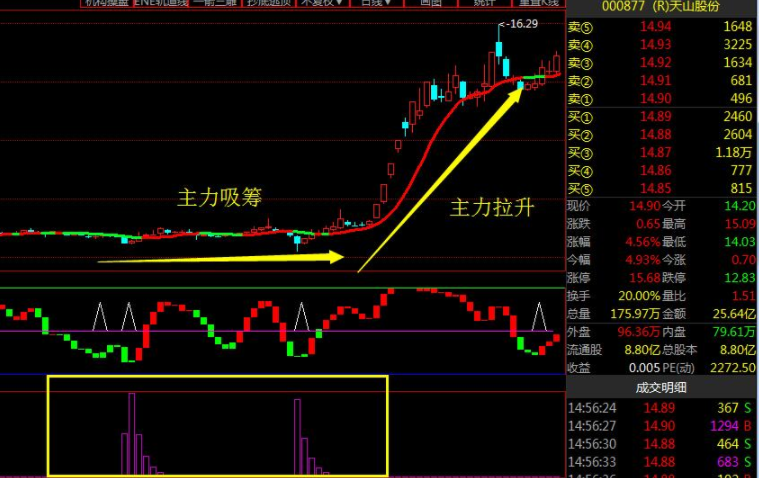Select the 14:56:27 trade row

click(661, 426)
